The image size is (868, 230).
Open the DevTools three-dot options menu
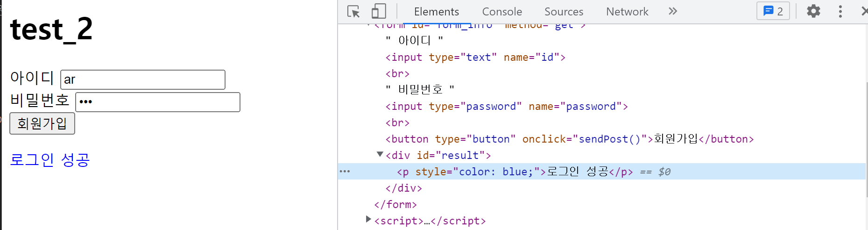tap(840, 11)
